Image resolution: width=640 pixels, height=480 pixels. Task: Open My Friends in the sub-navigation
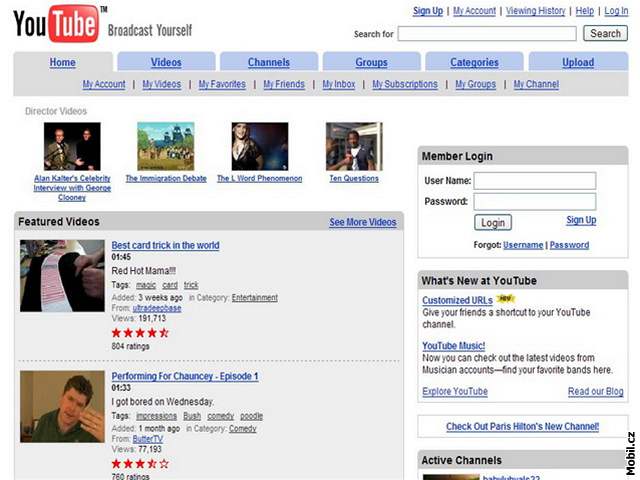[284, 84]
